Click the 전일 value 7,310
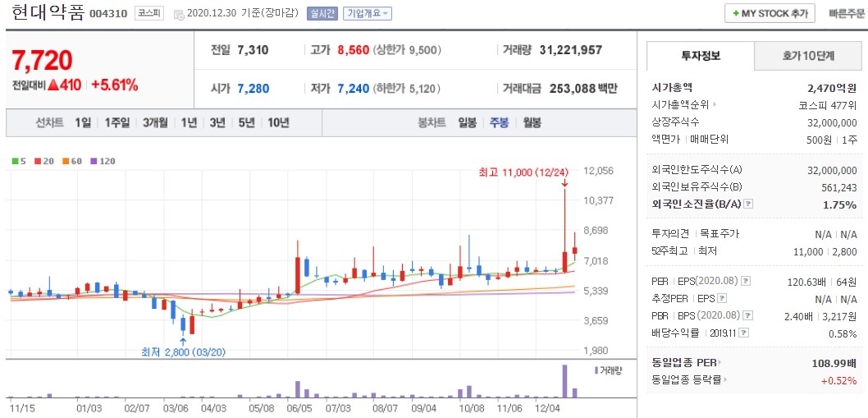This screenshot has height=418, width=868. pos(253,50)
